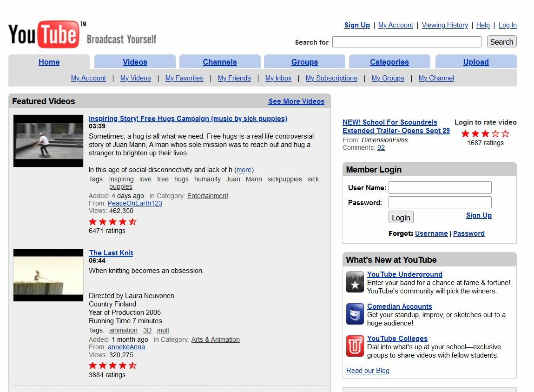534x392 pixels.
Task: Open the Entertainment category link
Action: 208,196
